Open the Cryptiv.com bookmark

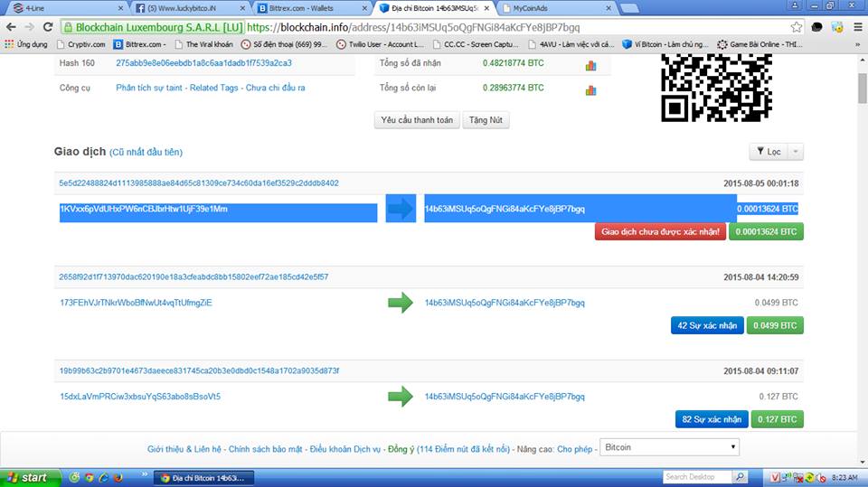[80, 44]
